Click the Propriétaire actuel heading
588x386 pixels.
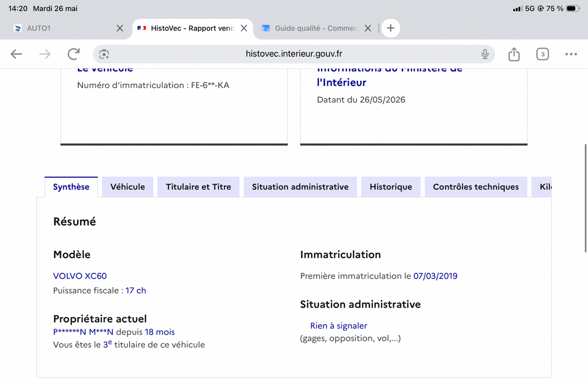(100, 319)
